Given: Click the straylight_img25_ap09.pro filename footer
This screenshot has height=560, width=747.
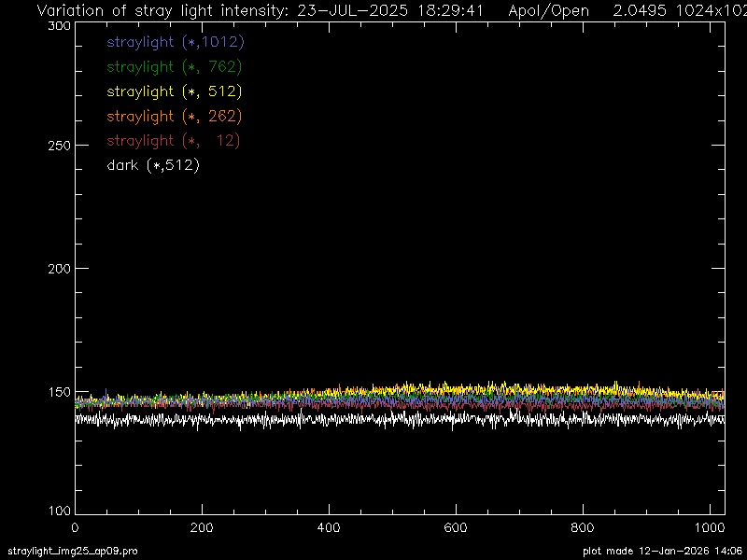Looking at the screenshot, I should pyautogui.click(x=72, y=552).
